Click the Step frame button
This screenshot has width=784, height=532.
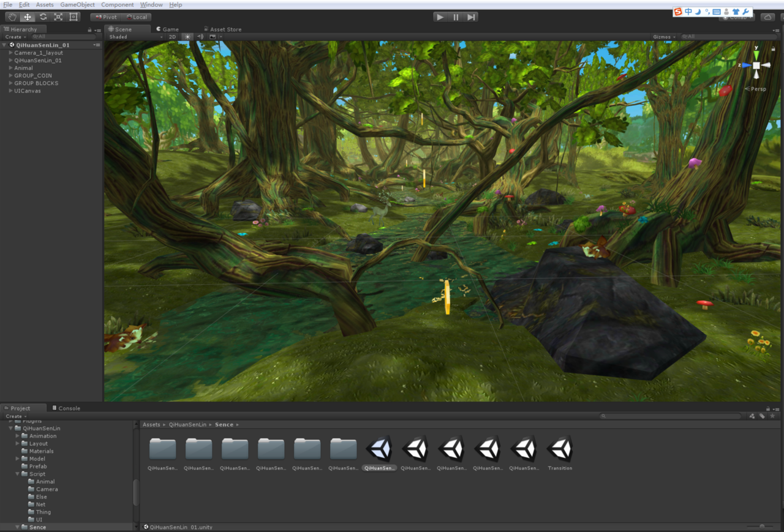point(471,17)
